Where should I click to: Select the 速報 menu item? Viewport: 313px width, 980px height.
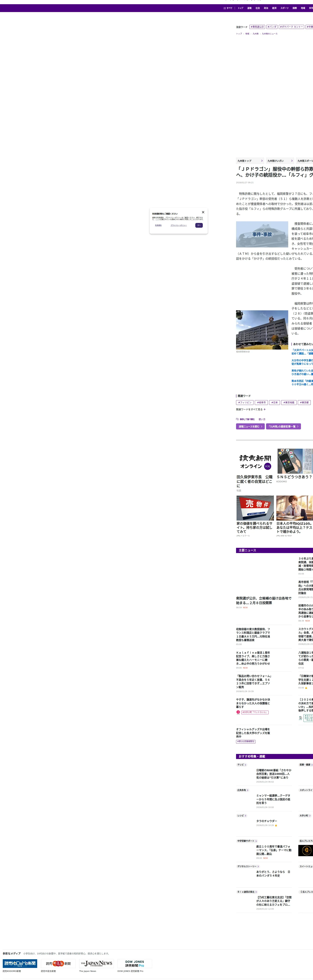[x=249, y=8]
